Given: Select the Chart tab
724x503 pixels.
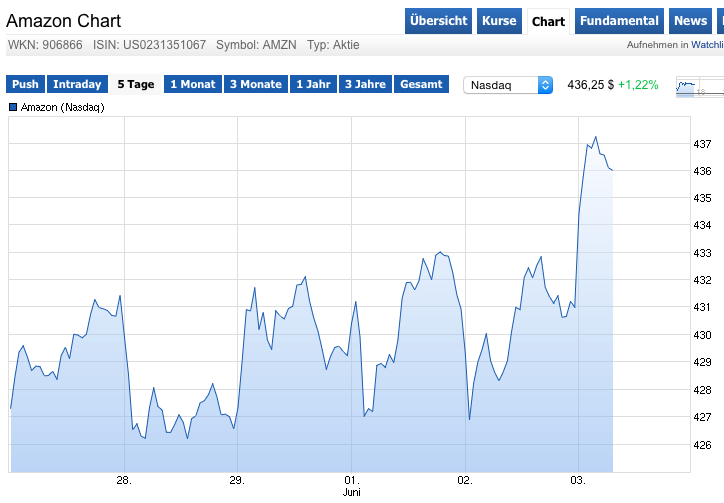Looking at the screenshot, I should click(x=548, y=21).
